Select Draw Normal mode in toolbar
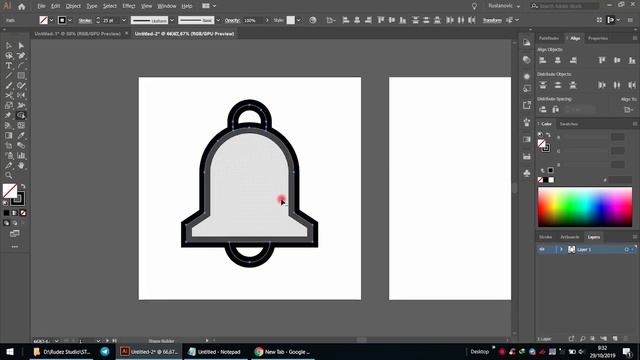640x360 pixels. (6, 223)
